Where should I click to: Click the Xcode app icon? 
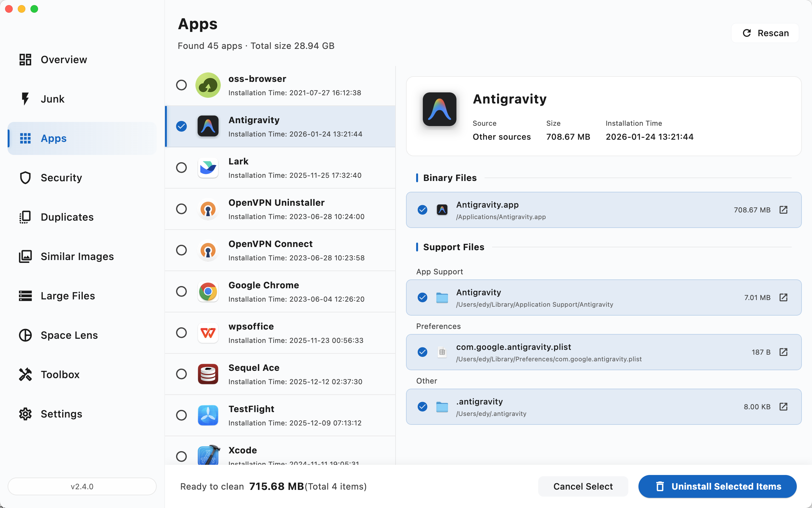(x=208, y=455)
